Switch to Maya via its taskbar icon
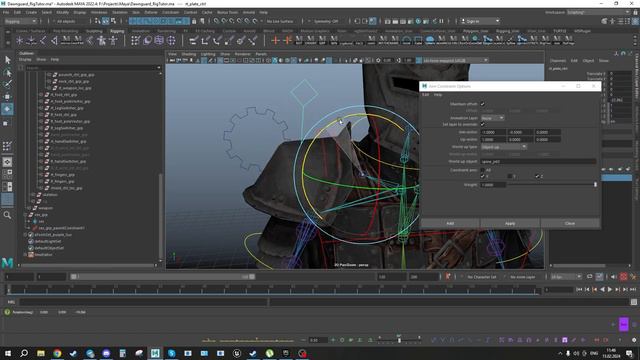Screen dimensions: 640x360 [x=155, y=353]
